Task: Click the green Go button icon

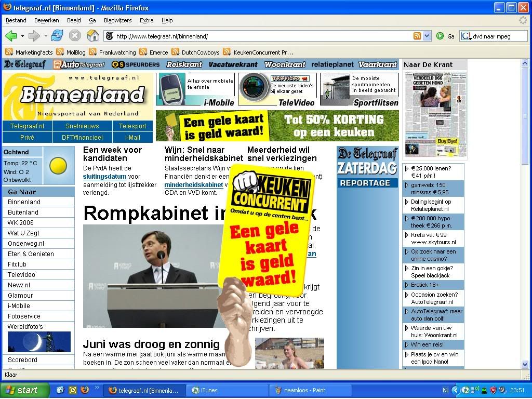Action: (440, 36)
